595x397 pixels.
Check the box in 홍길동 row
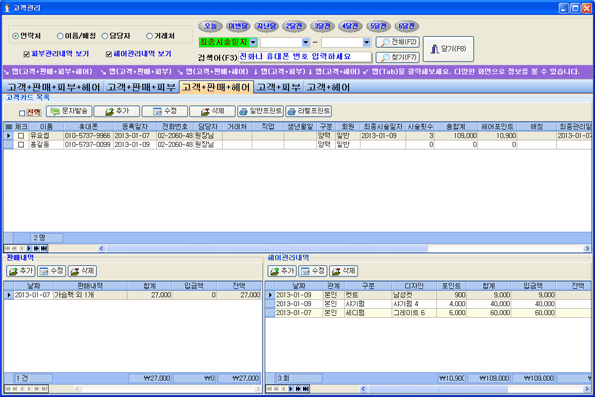click(21, 145)
